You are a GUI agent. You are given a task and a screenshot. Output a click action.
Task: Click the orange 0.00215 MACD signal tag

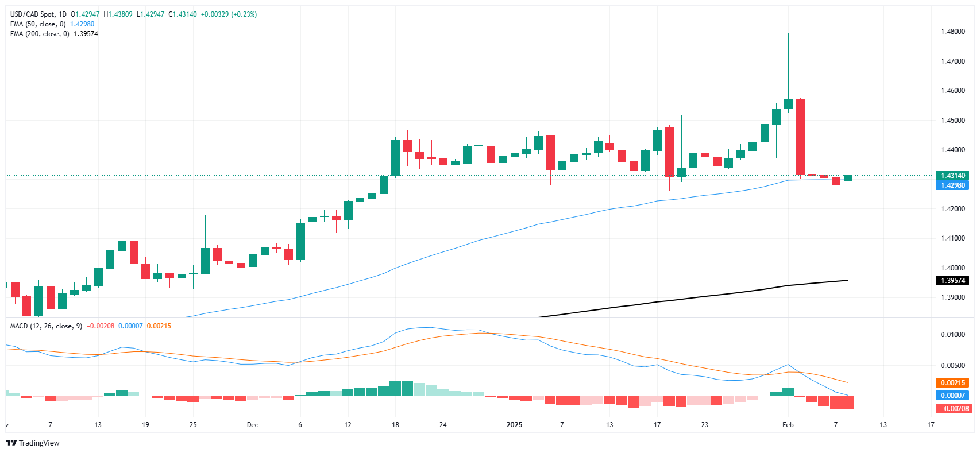(x=952, y=383)
